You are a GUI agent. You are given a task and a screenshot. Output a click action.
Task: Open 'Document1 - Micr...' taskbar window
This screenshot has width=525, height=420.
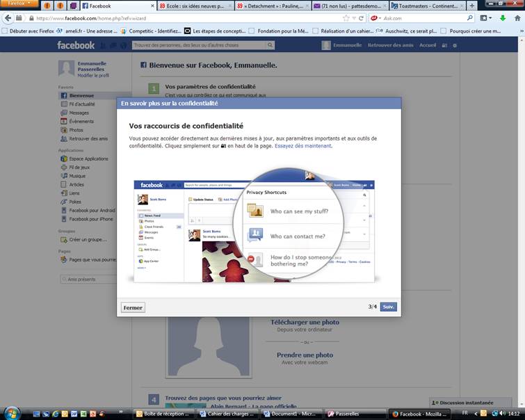[x=291, y=414]
